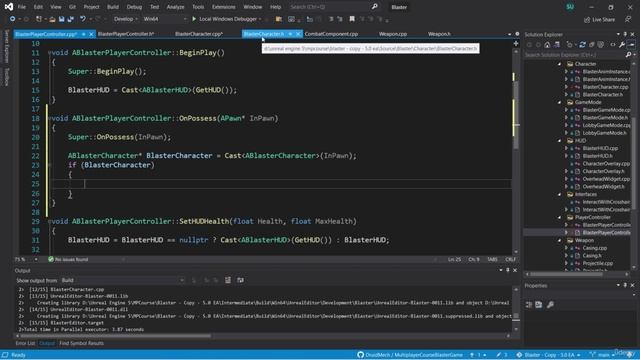640x360 pixels.
Task: Click Local Windows Debugger button
Action: [227, 19]
